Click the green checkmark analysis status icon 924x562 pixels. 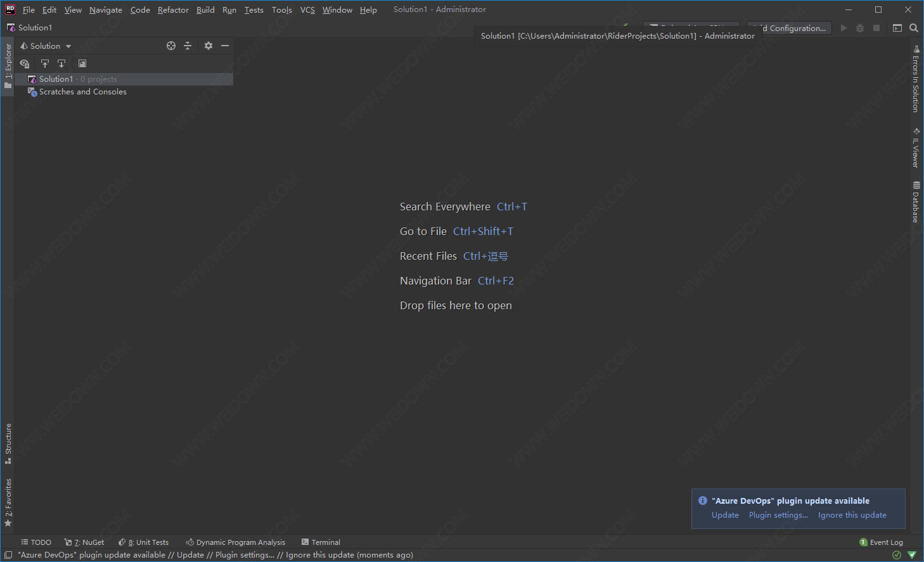(897, 555)
